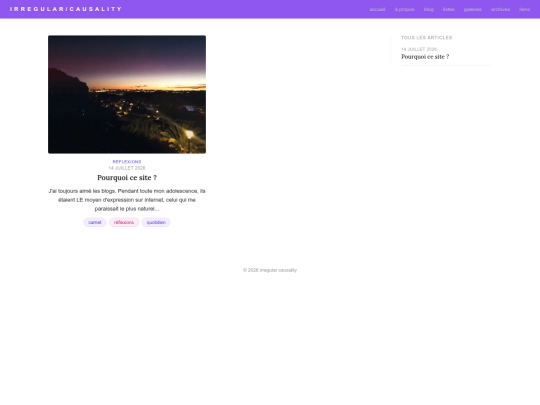Open the blog nav item

[429, 9]
